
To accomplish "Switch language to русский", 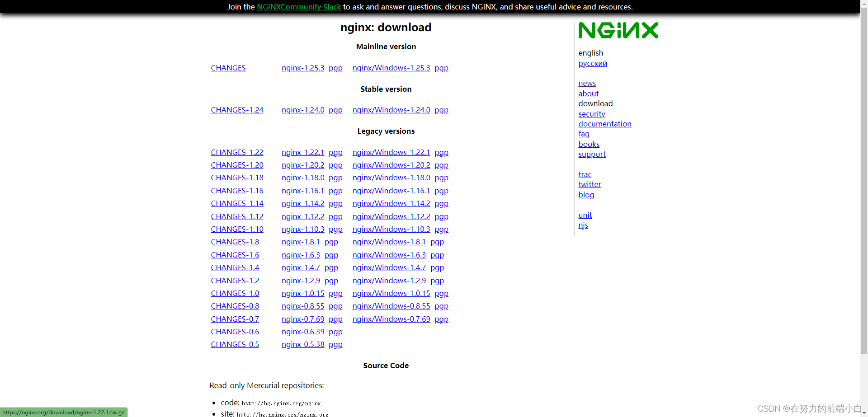I will click(593, 63).
